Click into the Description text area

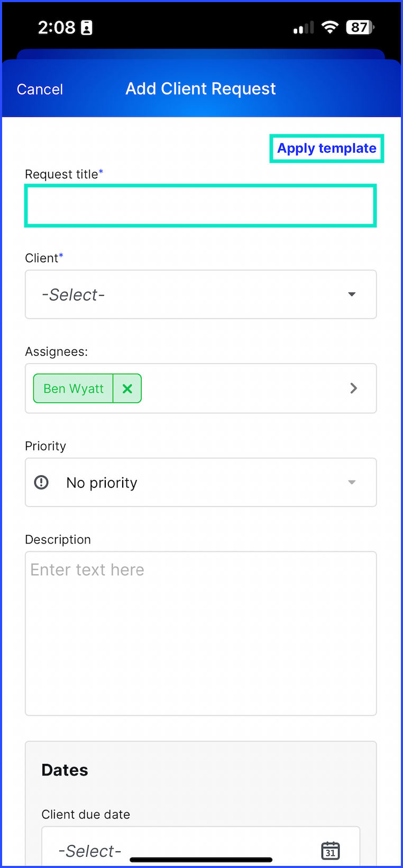pos(201,633)
